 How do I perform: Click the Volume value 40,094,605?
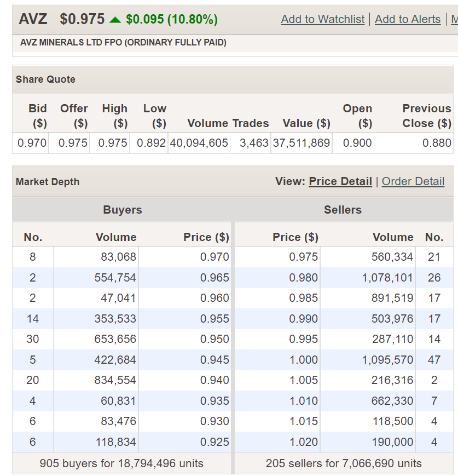[x=199, y=143]
